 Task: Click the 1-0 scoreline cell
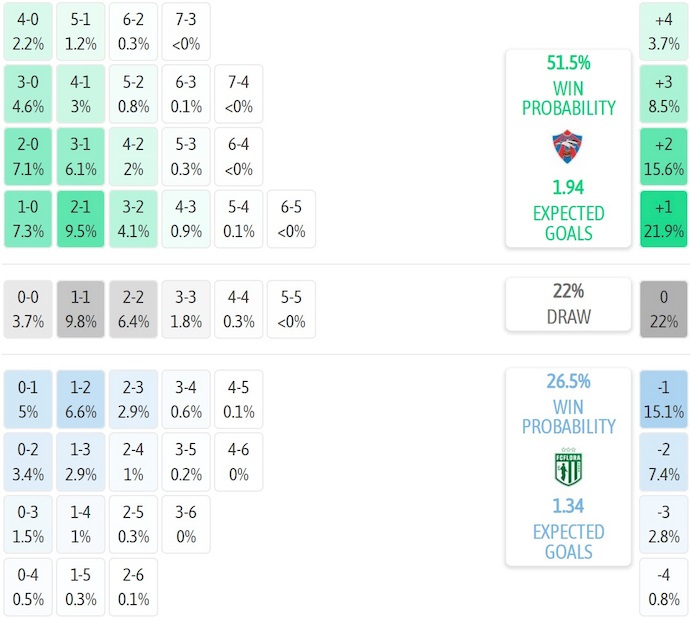tap(30, 219)
